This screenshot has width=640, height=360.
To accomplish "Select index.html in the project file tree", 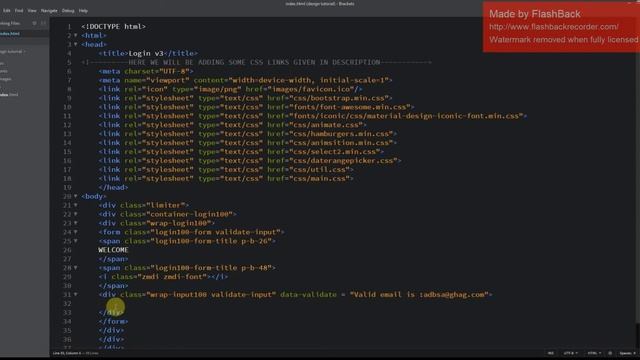I will click(9, 95).
